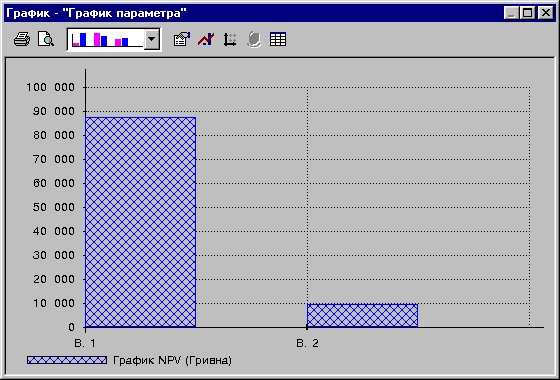Open chart type dropdown arrow

click(x=152, y=39)
